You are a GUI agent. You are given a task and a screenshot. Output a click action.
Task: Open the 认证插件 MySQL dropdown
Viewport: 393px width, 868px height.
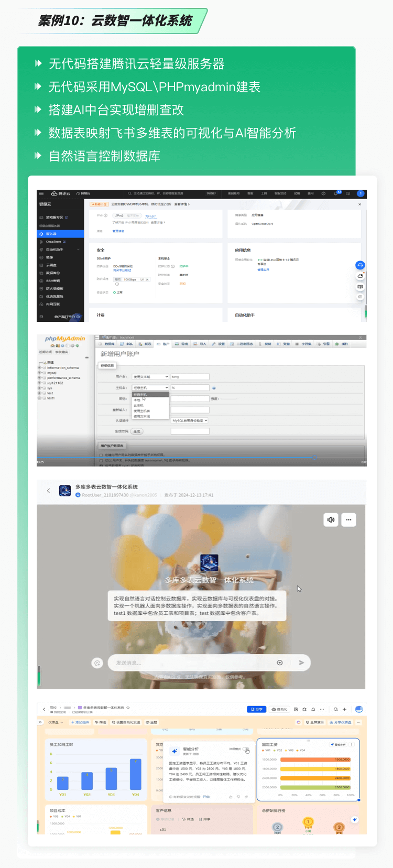point(190,420)
